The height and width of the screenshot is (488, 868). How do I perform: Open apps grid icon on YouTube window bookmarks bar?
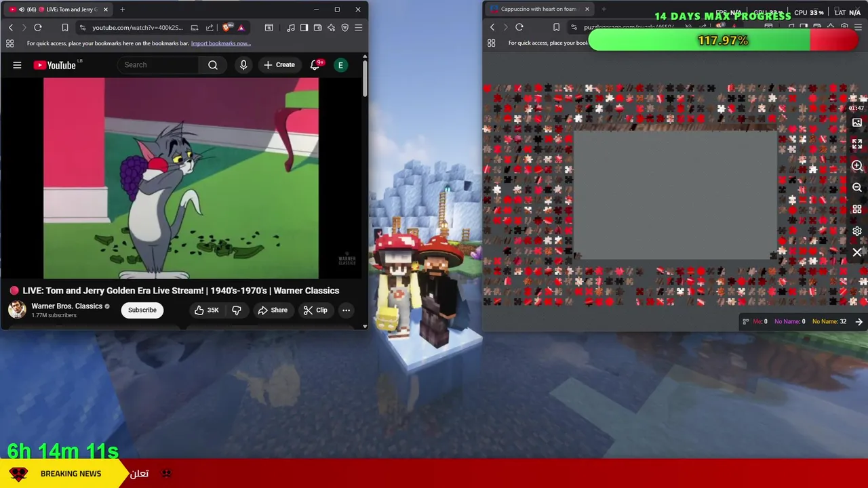coord(9,43)
